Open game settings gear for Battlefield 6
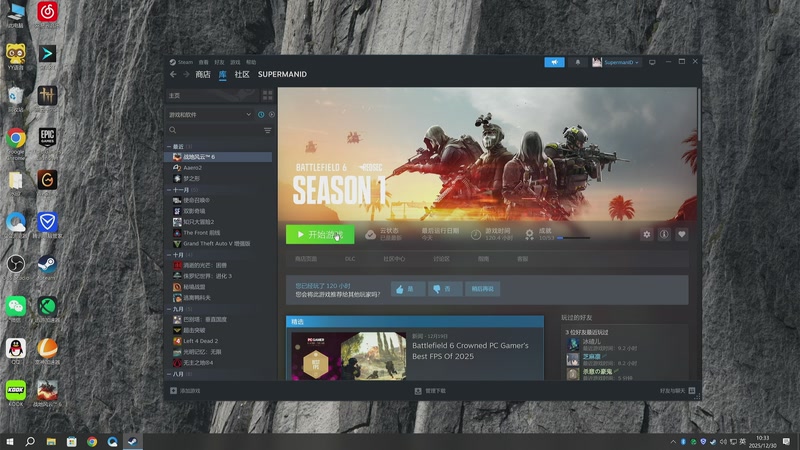The height and width of the screenshot is (450, 800). pyautogui.click(x=646, y=235)
